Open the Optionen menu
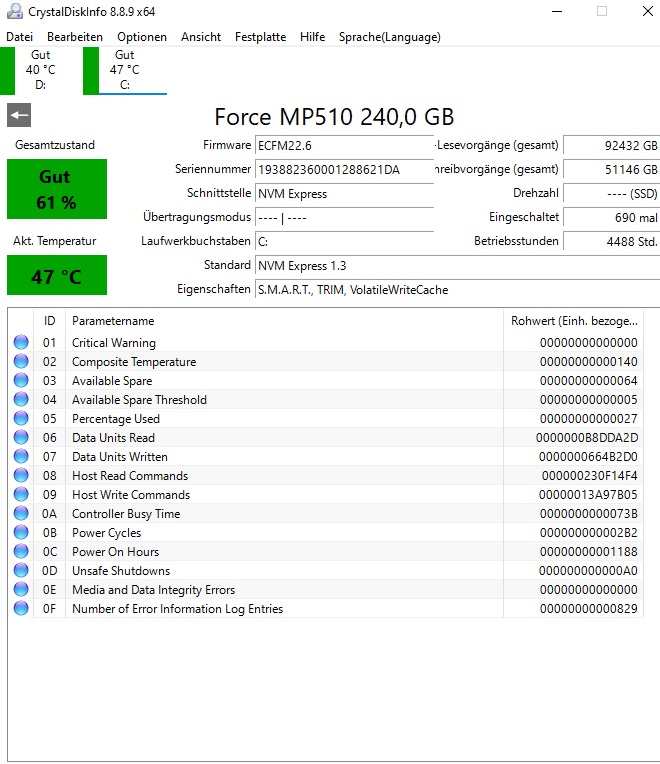The image size is (660, 764). [x=142, y=37]
